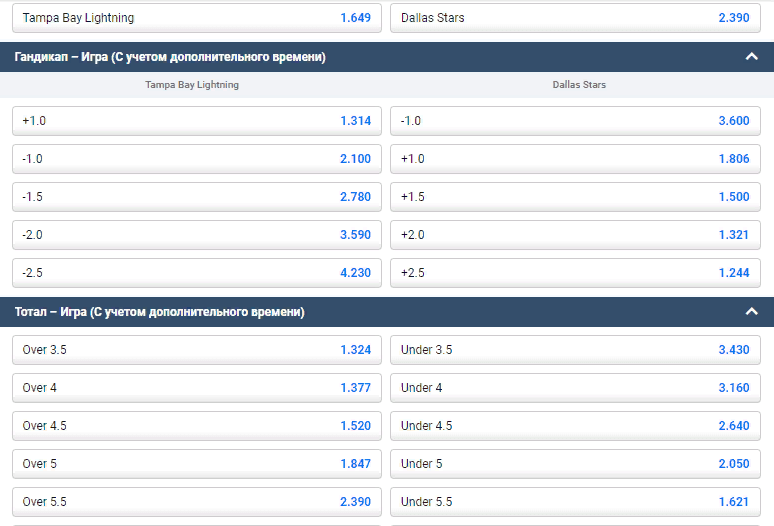Viewport: 774px width, 526px height.
Task: Click Tampa Bay Lightning handicap column header
Action: click(x=192, y=85)
